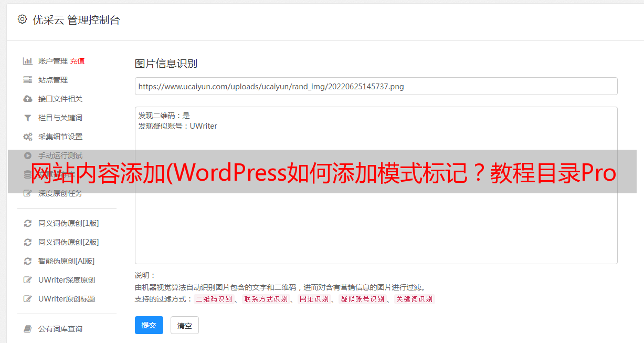
Task: Click the 支持的过滤方式： label
Action: click(164, 299)
